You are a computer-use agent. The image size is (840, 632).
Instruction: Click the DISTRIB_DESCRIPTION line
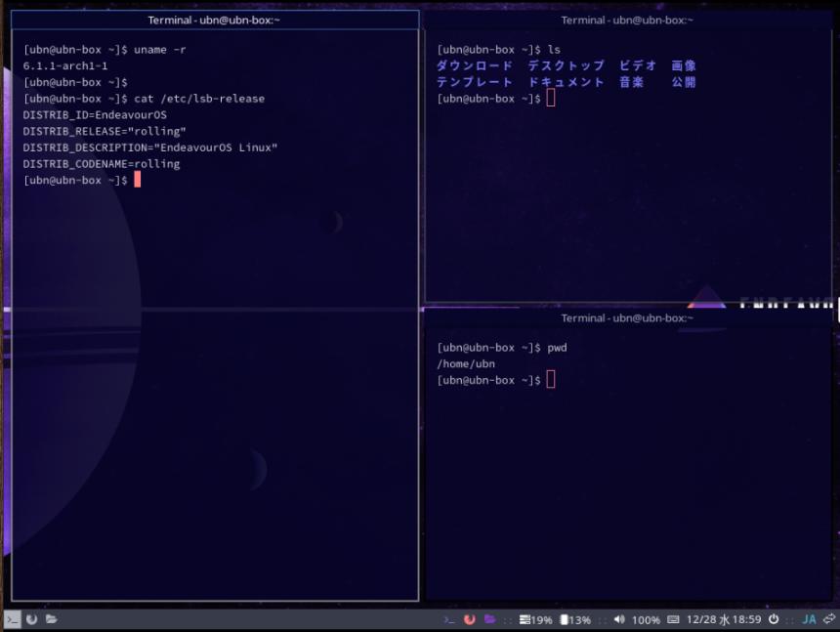coord(150,147)
